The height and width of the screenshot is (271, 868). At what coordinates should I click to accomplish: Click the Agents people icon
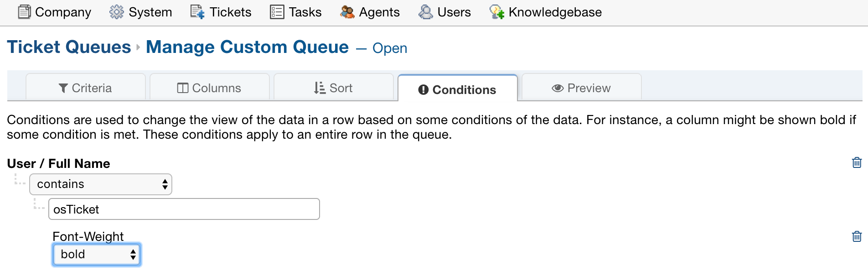coord(347,12)
